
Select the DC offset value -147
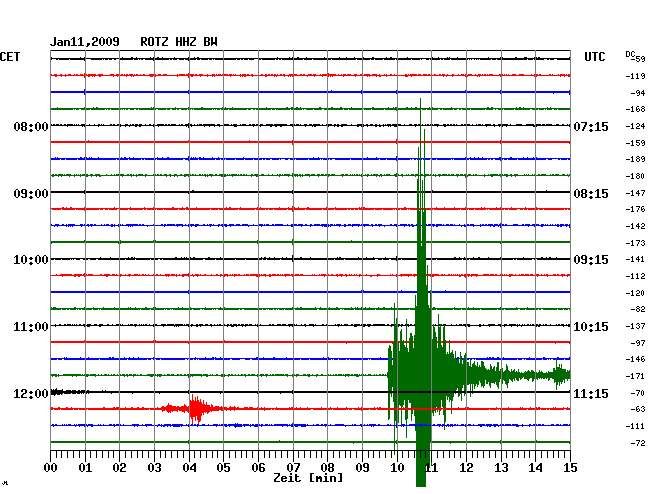tap(635, 193)
